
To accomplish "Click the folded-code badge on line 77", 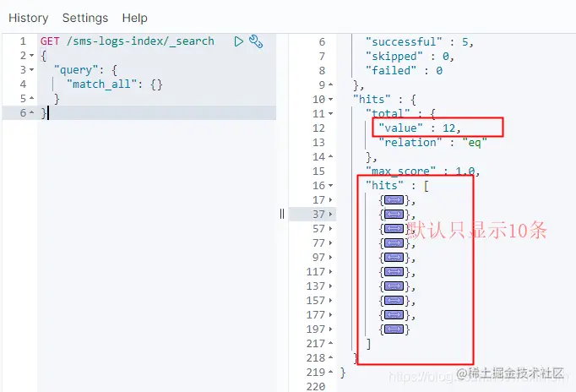I will pyautogui.click(x=394, y=242).
